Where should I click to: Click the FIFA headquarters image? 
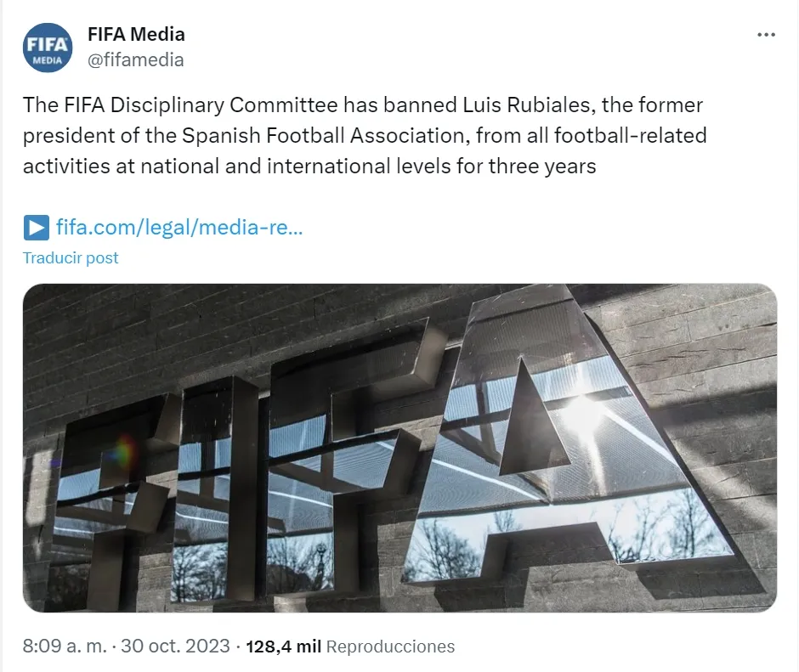399,450
